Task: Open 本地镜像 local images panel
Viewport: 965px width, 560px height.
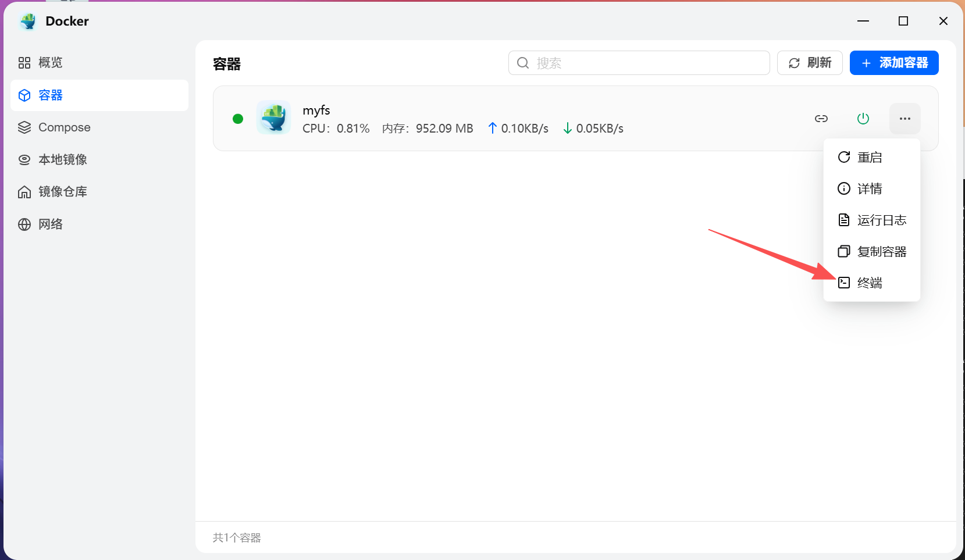Action: [62, 159]
